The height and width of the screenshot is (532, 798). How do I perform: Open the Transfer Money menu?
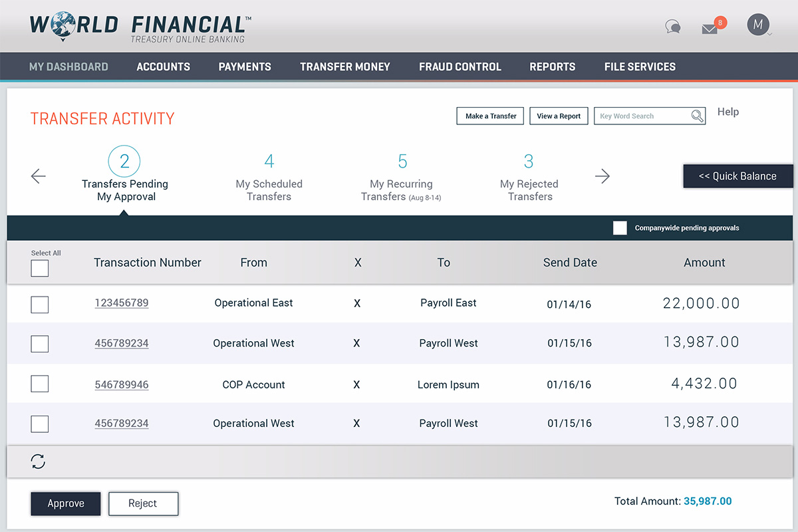[x=344, y=66]
